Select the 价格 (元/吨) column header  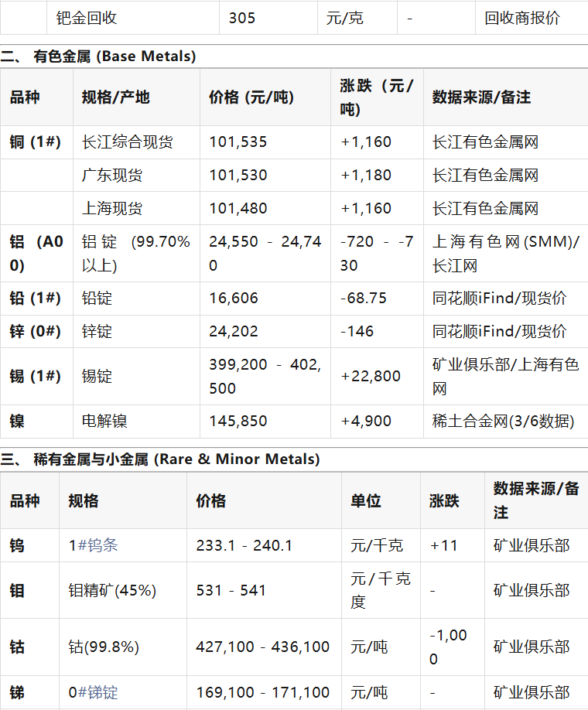pyautogui.click(x=251, y=97)
